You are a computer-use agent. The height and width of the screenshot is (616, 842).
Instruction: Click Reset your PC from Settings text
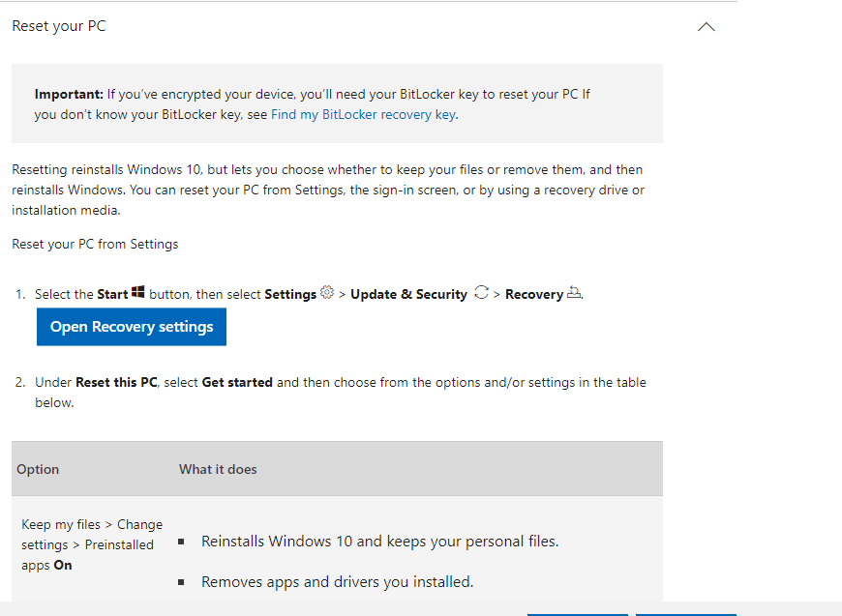click(x=95, y=244)
